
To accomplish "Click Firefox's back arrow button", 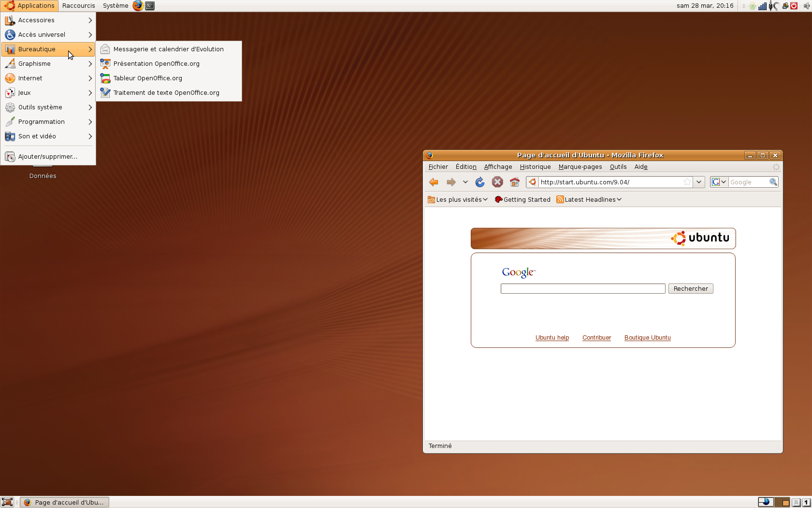I will point(434,182).
